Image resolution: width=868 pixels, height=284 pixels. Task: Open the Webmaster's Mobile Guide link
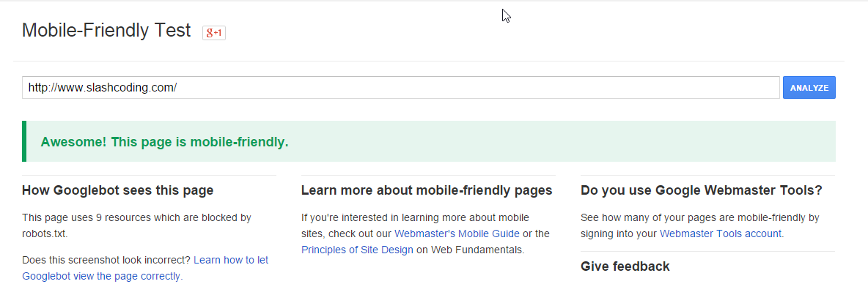pos(457,233)
